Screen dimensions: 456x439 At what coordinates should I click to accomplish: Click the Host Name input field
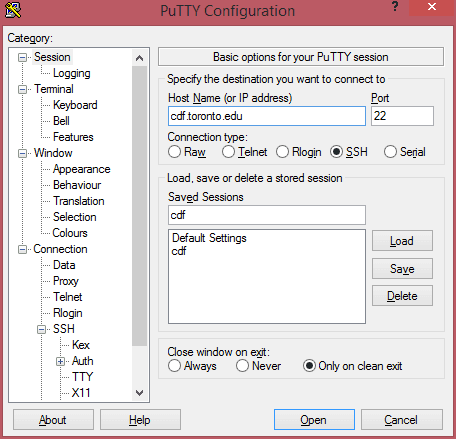click(x=267, y=116)
